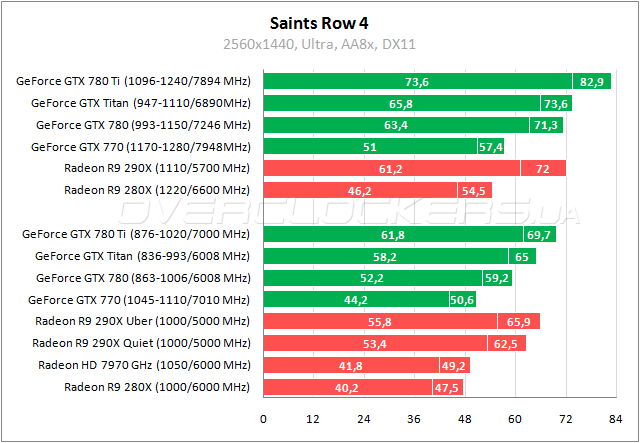Select label "Radeon HD 7970 GHz (1050/6000 MHz)"

pos(144,365)
